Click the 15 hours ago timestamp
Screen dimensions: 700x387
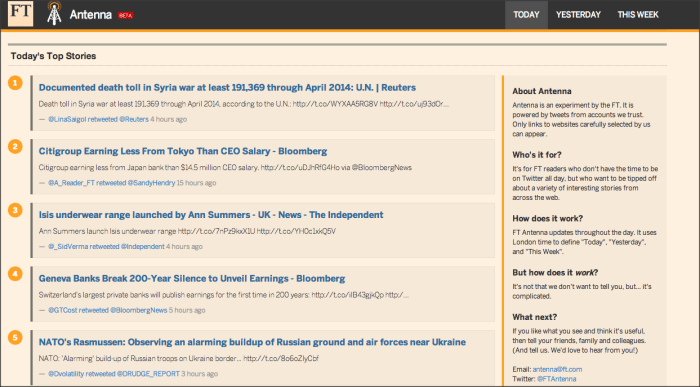(x=196, y=183)
